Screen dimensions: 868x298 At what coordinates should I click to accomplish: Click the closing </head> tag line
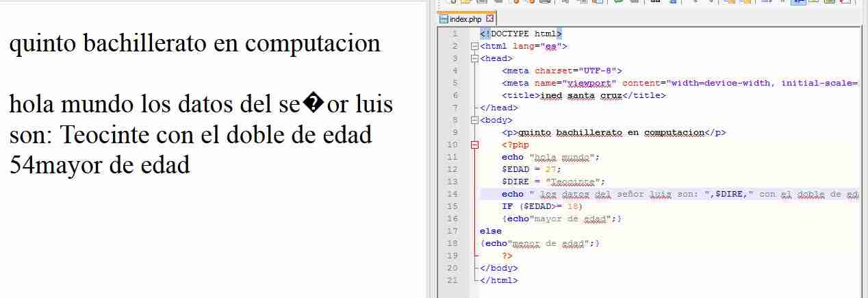click(499, 108)
